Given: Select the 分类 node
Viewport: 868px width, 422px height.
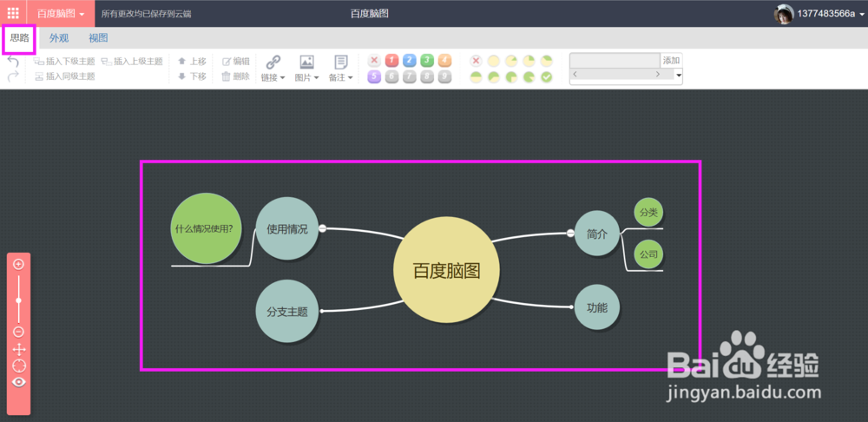Looking at the screenshot, I should click(x=648, y=213).
